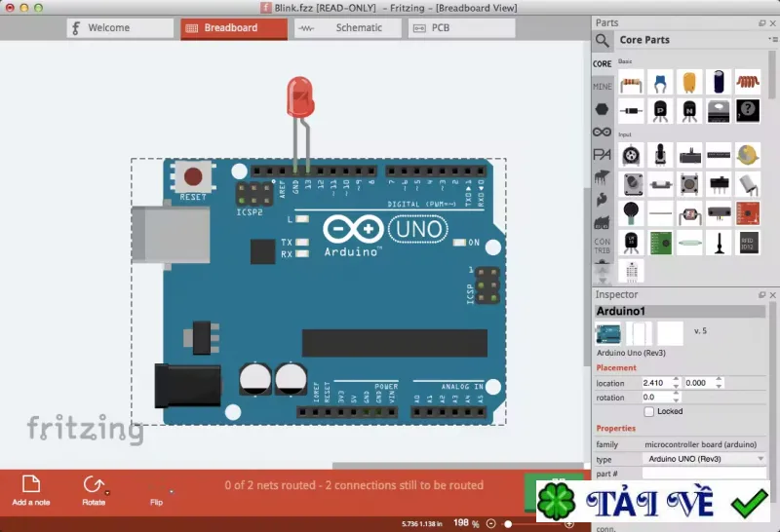Select the tilt sensor part
This screenshot has width=780, height=532.
[748, 184]
